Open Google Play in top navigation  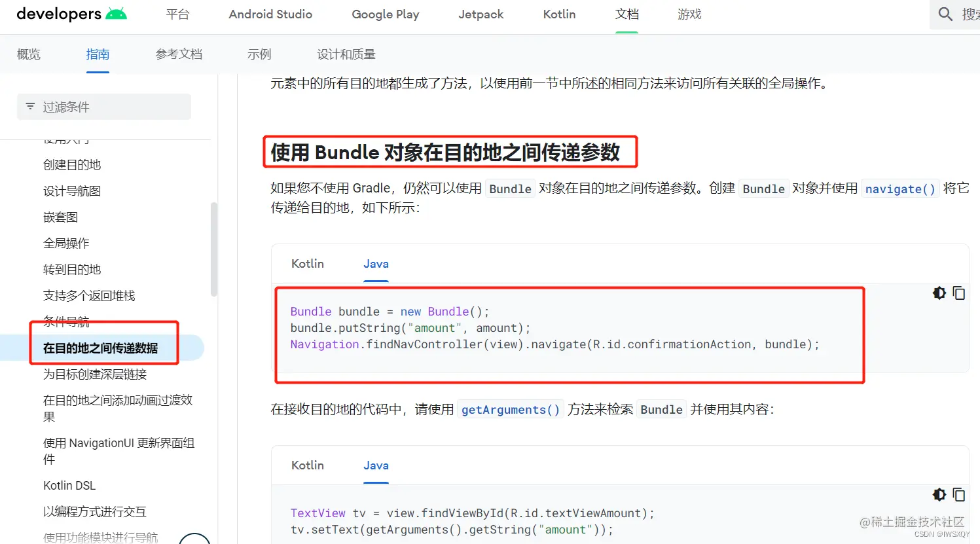tap(386, 14)
